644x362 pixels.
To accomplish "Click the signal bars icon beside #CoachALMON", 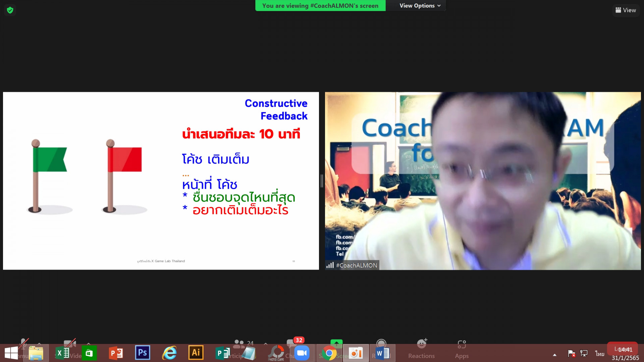I will [x=330, y=265].
